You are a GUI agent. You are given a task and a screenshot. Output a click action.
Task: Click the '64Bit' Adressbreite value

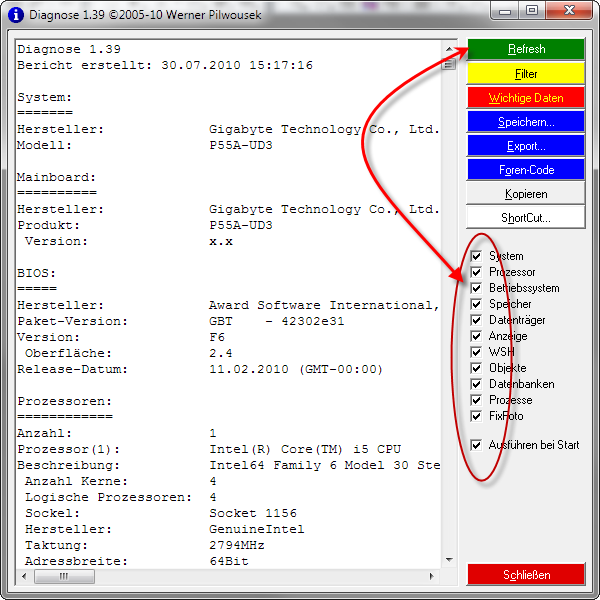point(229,561)
